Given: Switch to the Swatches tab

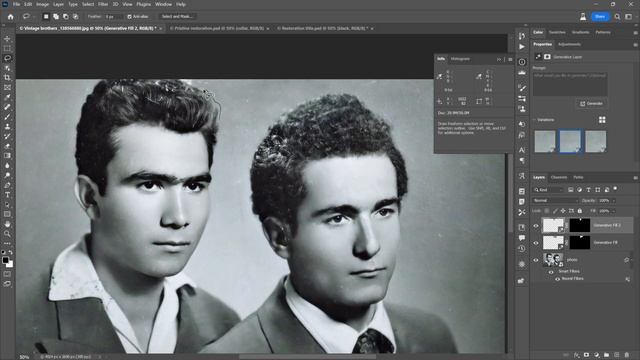Looking at the screenshot, I should pyautogui.click(x=557, y=32).
